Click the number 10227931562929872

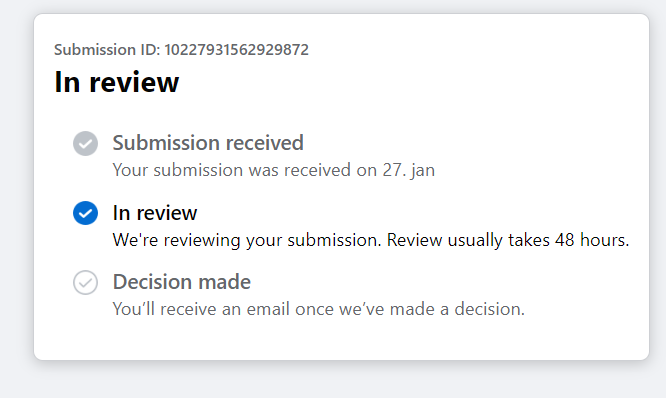point(237,50)
